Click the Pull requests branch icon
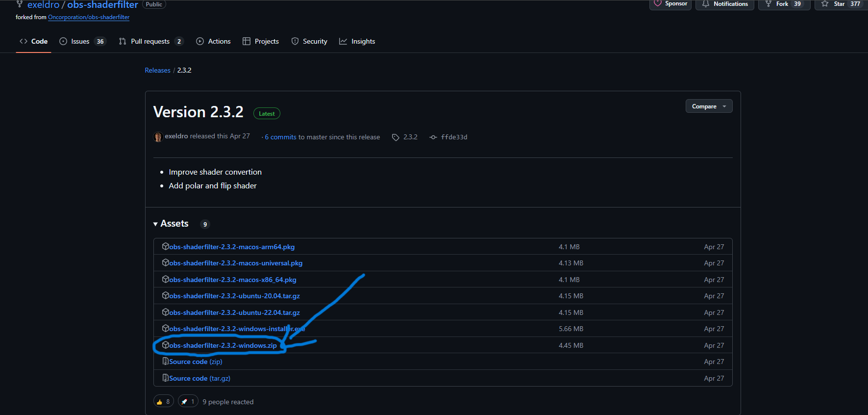Viewport: 868px width, 415px height. coord(123,41)
